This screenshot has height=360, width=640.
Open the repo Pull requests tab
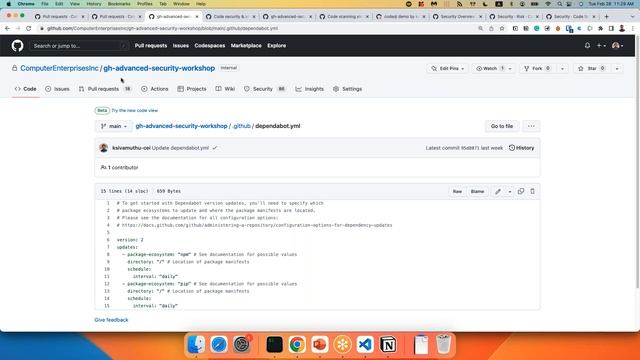105,89
